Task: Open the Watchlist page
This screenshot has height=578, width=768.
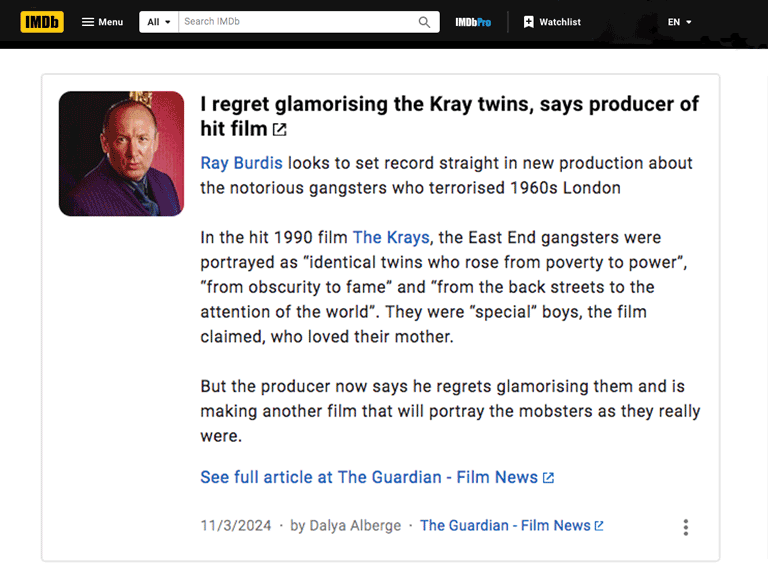Action: 559,22
